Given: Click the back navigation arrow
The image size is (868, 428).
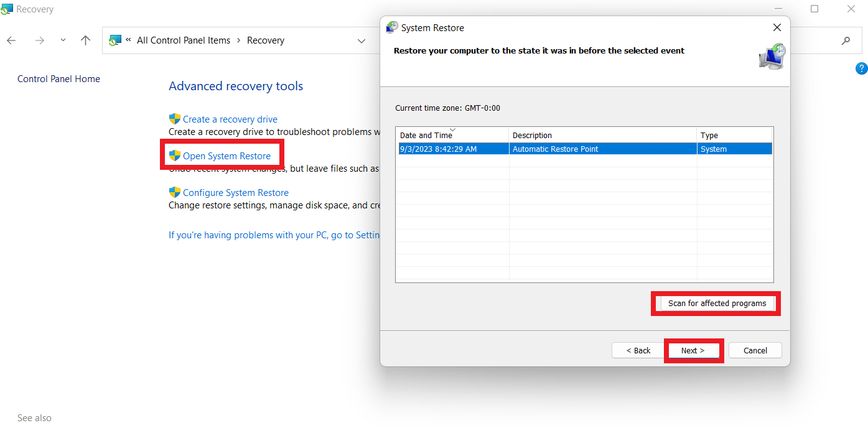Looking at the screenshot, I should coord(11,40).
